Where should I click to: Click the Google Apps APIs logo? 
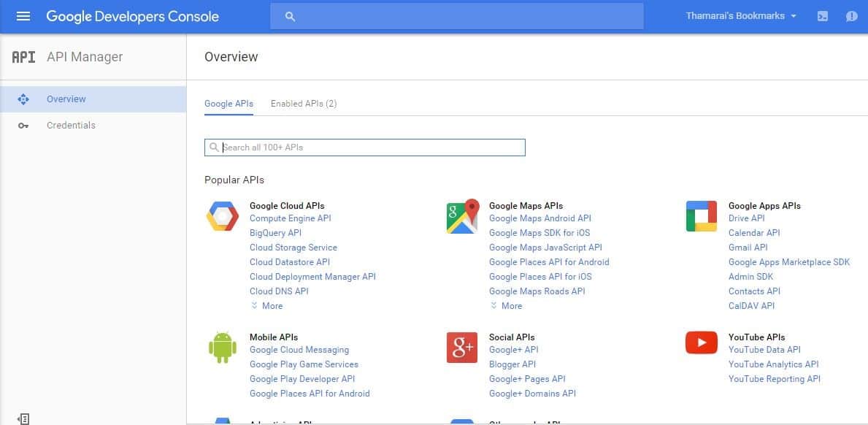pos(702,216)
